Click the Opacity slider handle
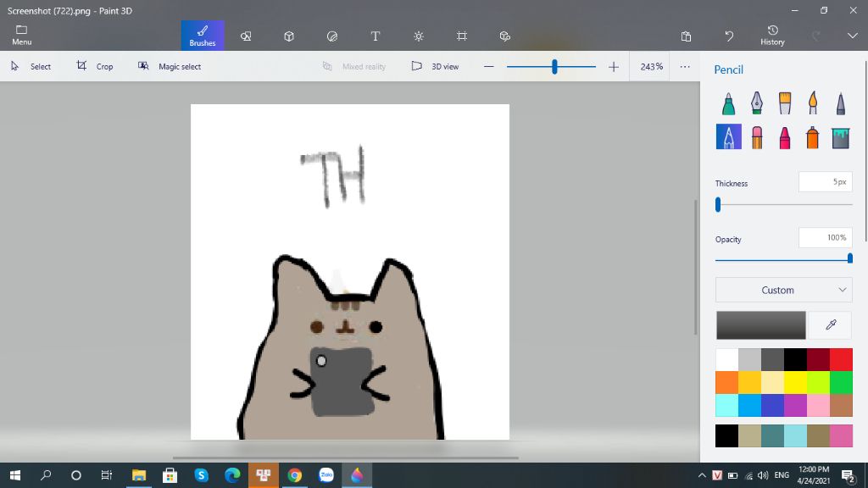 pos(849,258)
